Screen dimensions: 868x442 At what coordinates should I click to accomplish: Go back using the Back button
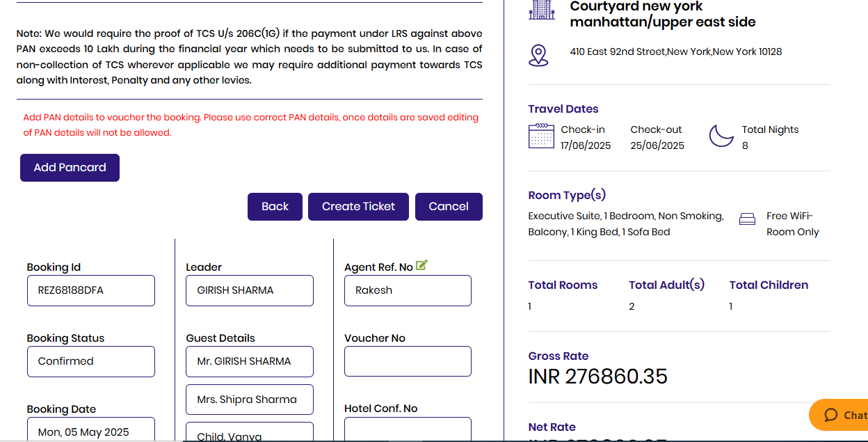(x=275, y=207)
